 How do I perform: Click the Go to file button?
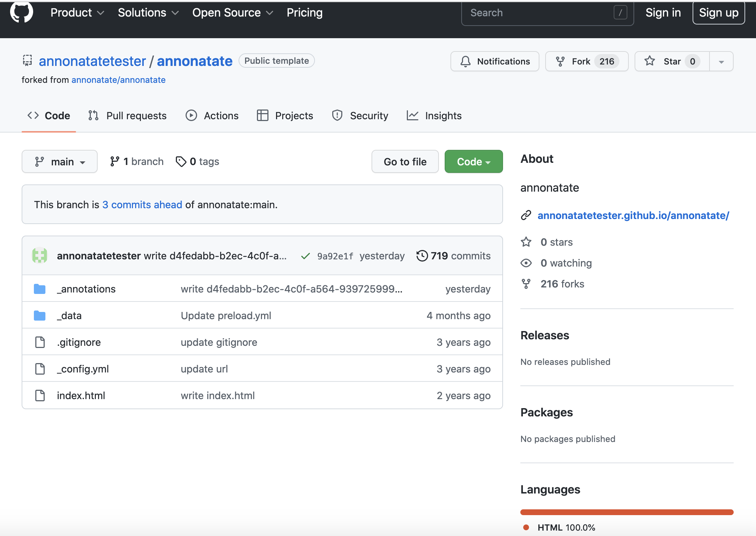pyautogui.click(x=405, y=161)
